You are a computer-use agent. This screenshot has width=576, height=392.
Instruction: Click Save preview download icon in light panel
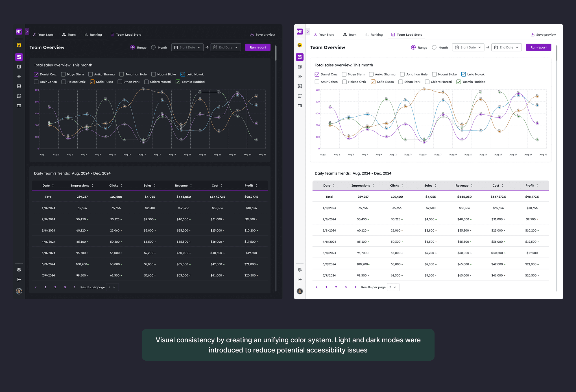pyautogui.click(x=532, y=35)
